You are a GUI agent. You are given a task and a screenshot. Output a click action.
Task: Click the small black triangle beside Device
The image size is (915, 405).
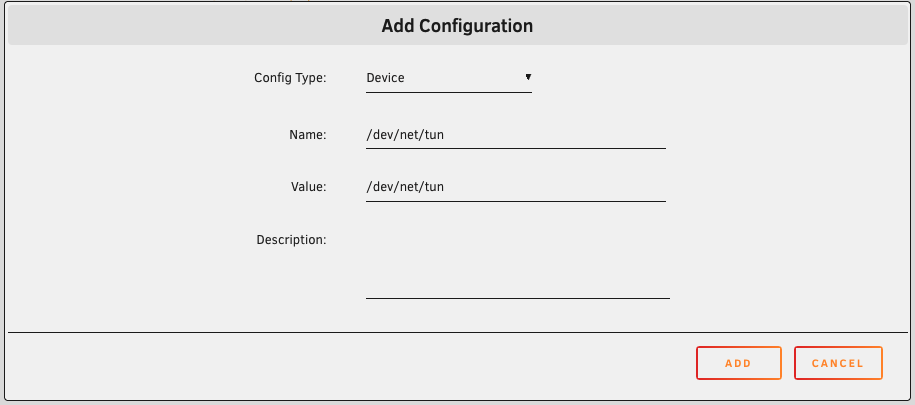coord(527,77)
